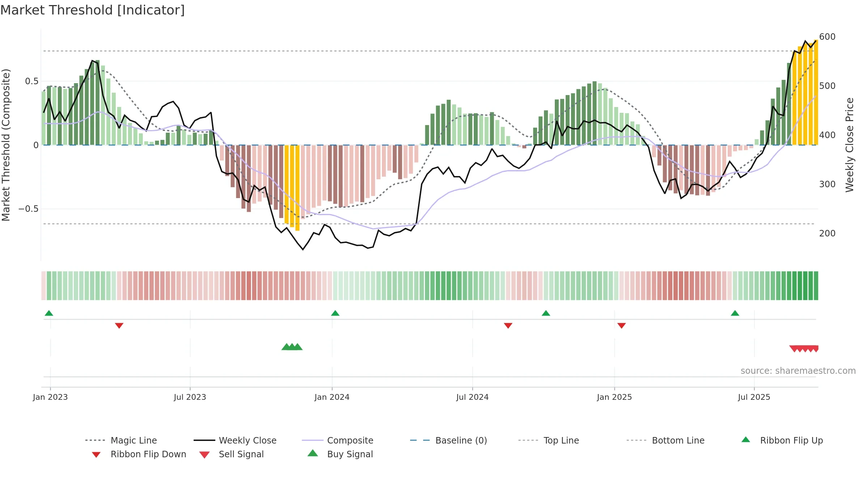Click the ribbon flip down marker near Aug 2024
The image size is (868, 488).
(x=508, y=326)
